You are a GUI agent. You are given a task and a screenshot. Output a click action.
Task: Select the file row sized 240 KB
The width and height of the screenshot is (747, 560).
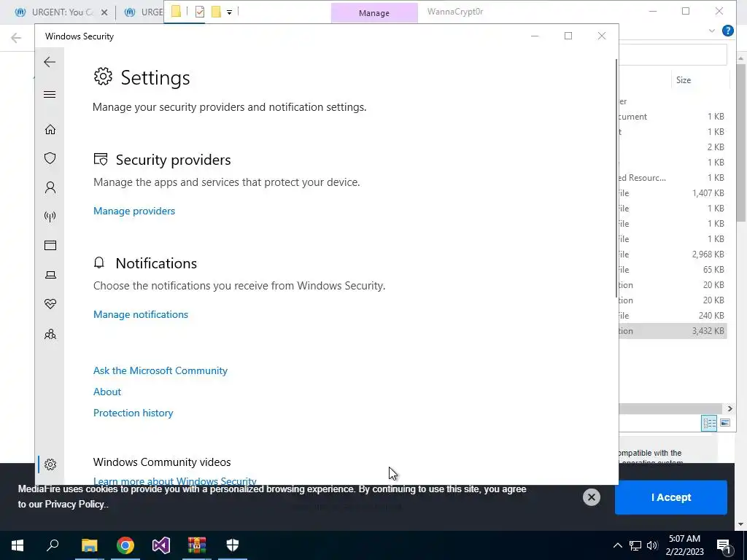click(673, 316)
